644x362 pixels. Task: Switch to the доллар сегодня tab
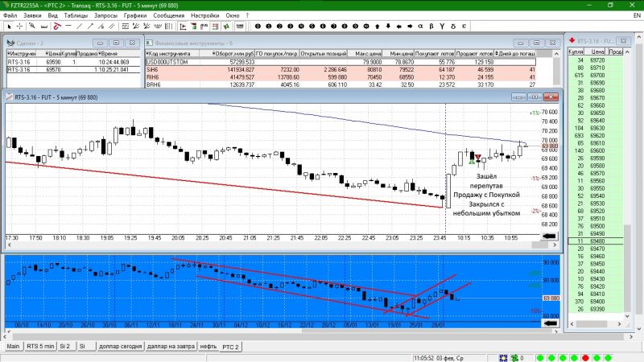[x=120, y=346]
